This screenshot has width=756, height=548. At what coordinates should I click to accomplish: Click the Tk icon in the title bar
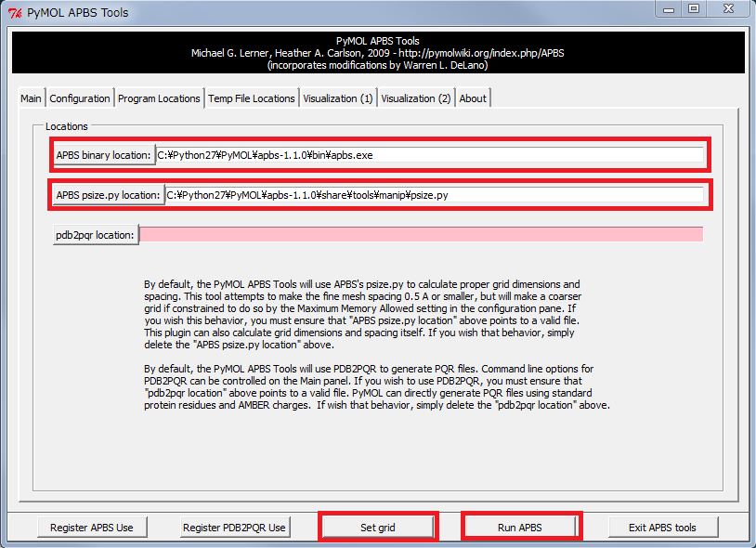[13, 12]
